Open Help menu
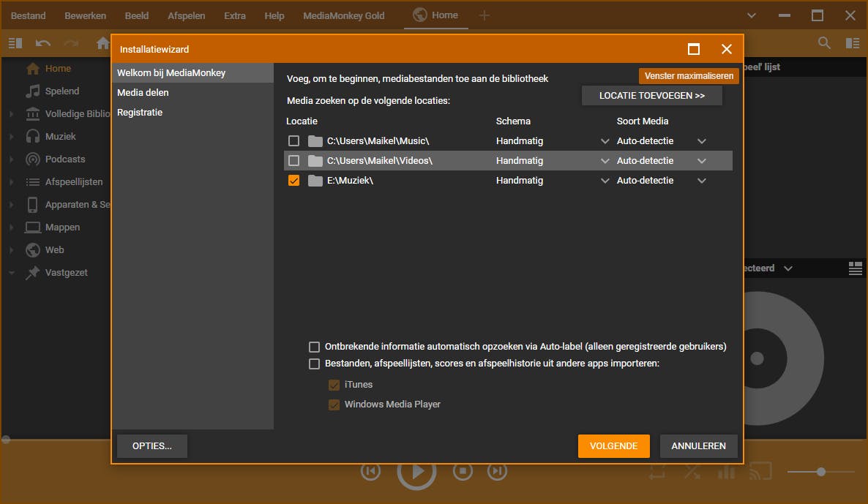The height and width of the screenshot is (504, 868). [274, 15]
